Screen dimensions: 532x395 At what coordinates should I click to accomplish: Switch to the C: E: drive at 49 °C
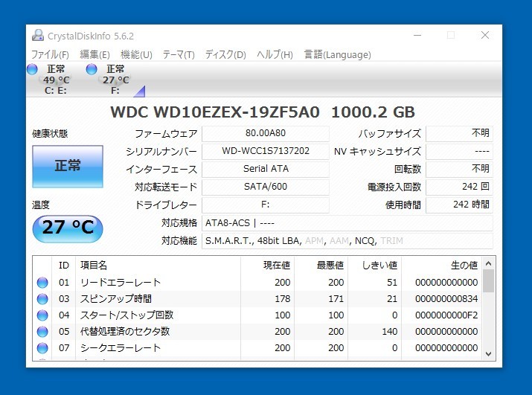pos(56,80)
